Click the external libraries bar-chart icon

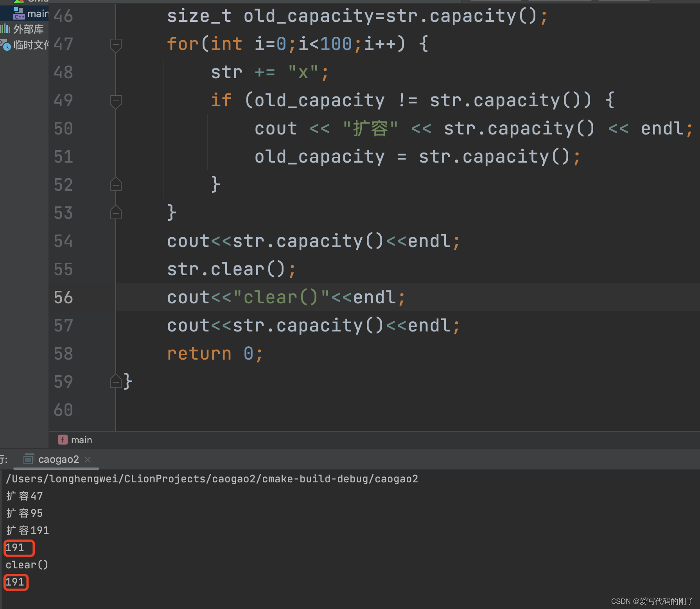pos(5,29)
